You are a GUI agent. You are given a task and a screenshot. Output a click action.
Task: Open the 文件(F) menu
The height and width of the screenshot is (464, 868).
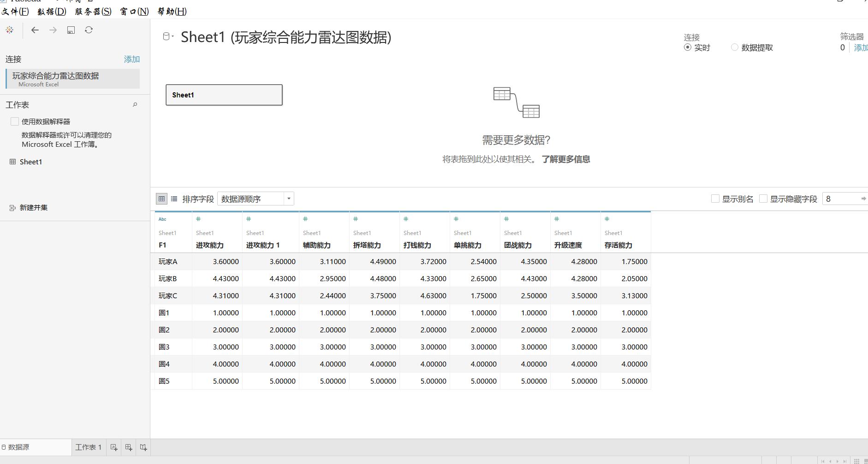(15, 12)
